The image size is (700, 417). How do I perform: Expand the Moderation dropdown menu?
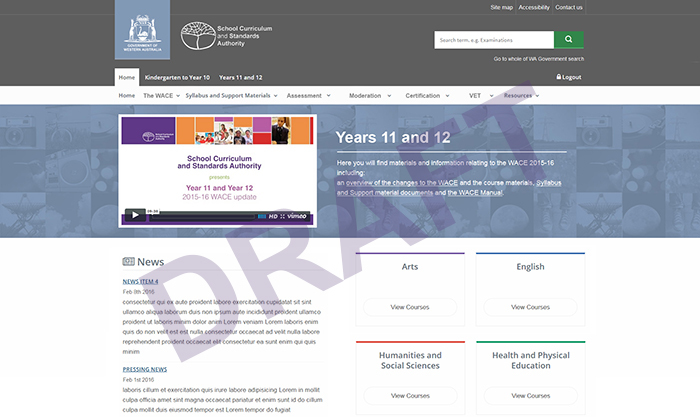tap(370, 96)
